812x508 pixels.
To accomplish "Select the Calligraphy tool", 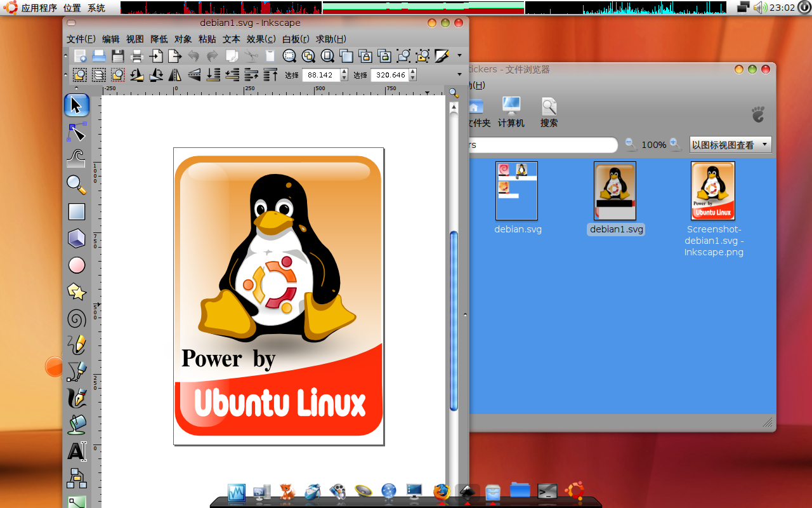I will 77,398.
